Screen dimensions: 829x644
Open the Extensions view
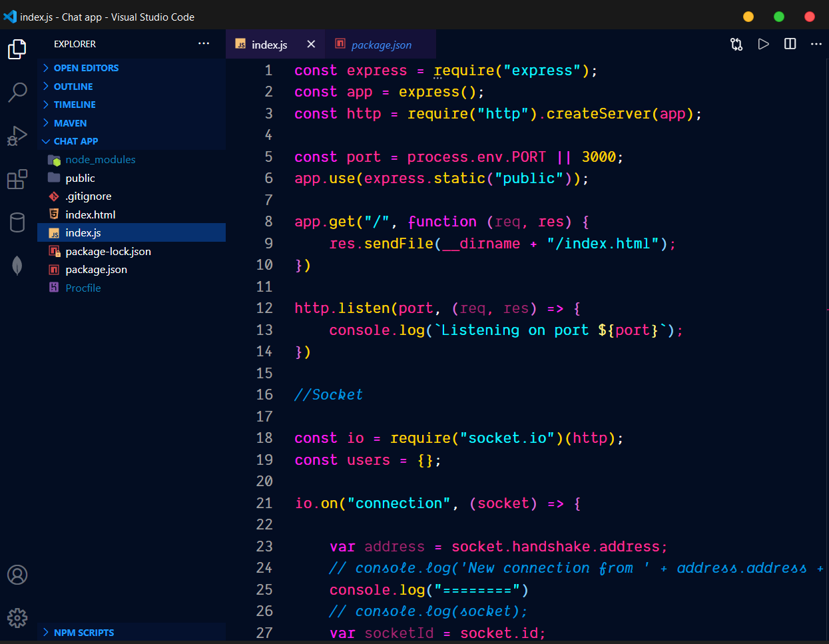[17, 179]
